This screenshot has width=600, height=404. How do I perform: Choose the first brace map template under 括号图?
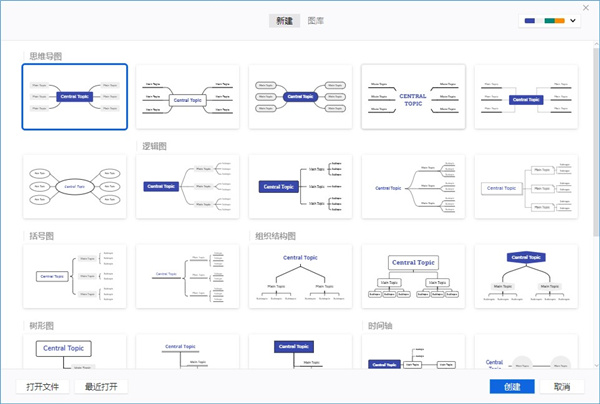75,276
